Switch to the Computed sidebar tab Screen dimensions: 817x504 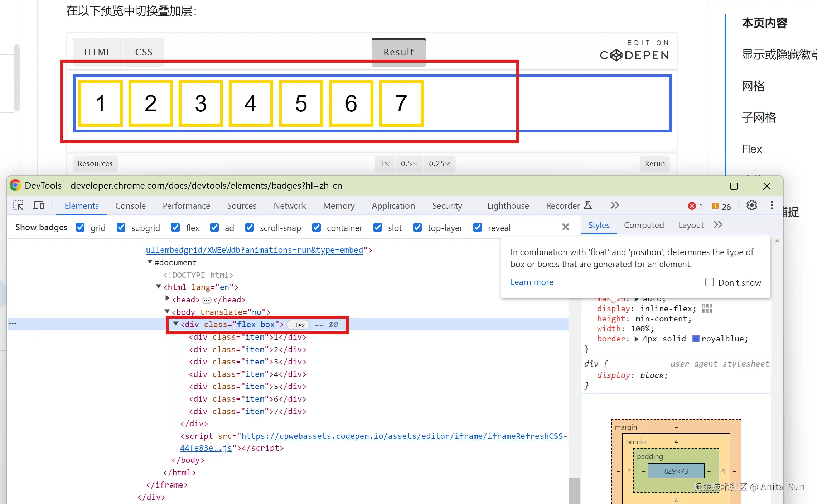(x=644, y=225)
